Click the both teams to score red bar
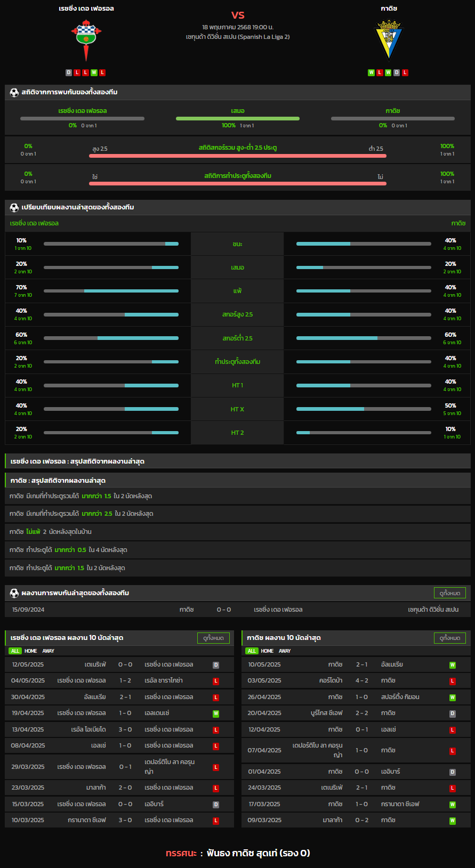Screen dimensions: 475x868 click(x=238, y=183)
